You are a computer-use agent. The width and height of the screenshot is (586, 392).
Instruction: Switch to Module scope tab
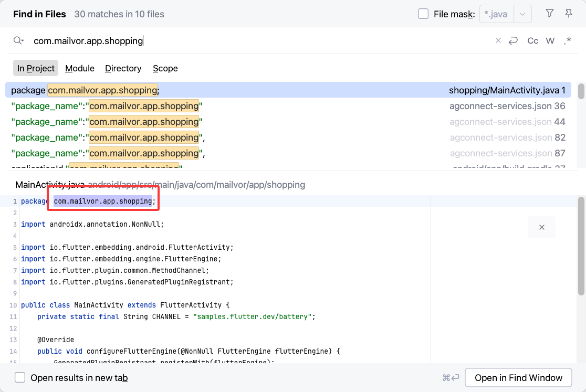(x=80, y=68)
